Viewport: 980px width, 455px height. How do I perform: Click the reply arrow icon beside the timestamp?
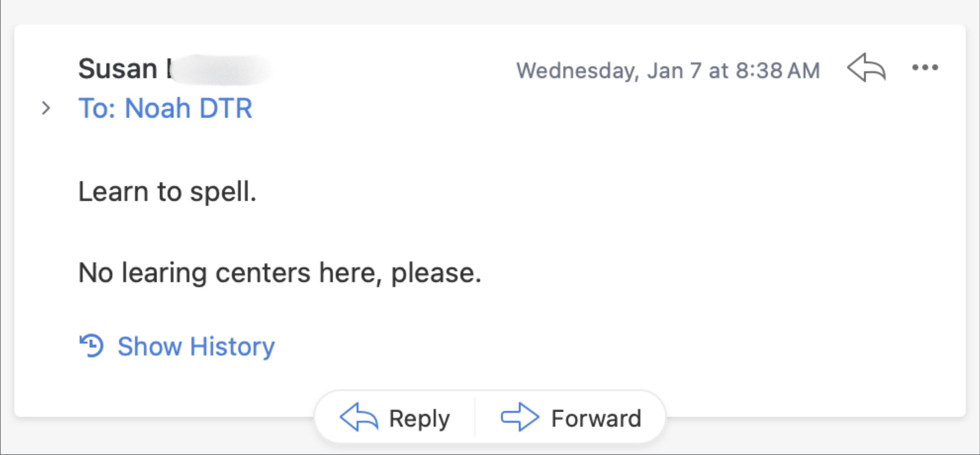[x=866, y=68]
